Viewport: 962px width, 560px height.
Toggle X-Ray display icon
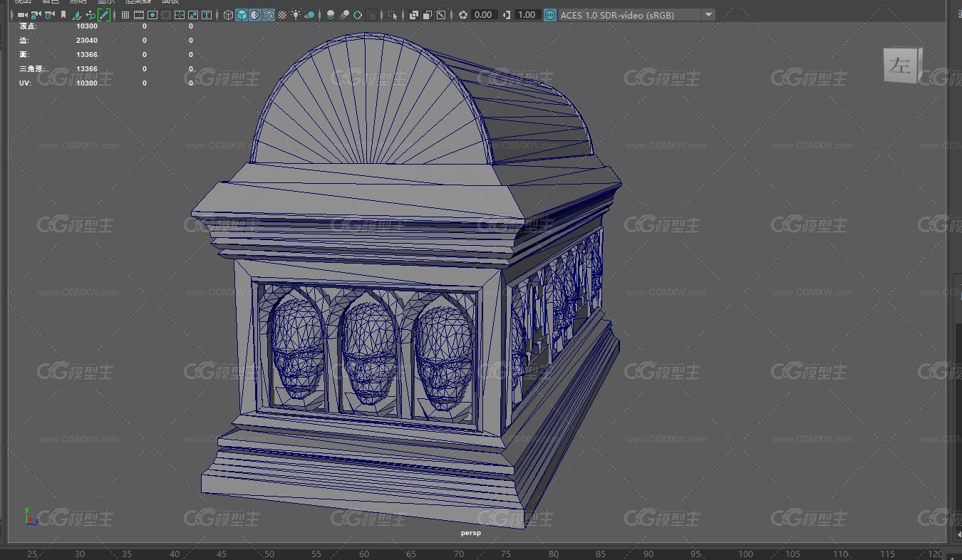pos(413,15)
